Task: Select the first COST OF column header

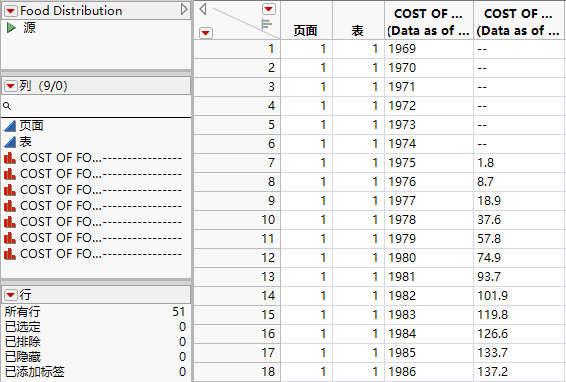Action: click(429, 21)
